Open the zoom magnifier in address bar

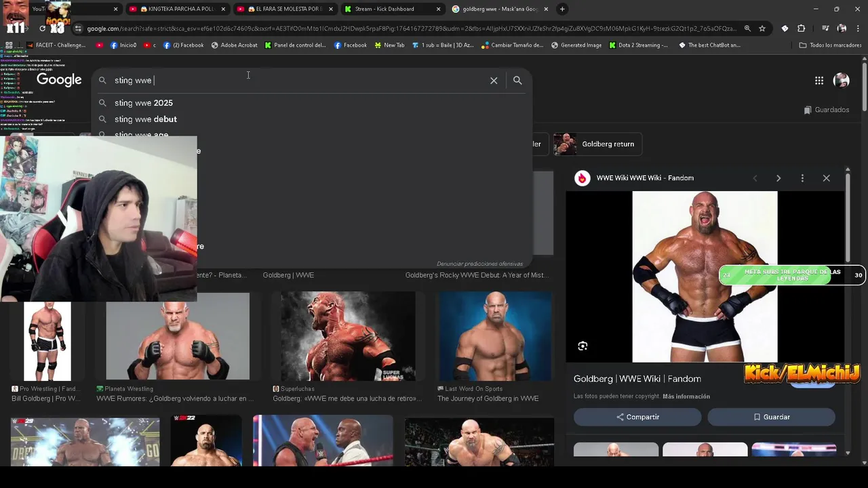click(x=747, y=28)
